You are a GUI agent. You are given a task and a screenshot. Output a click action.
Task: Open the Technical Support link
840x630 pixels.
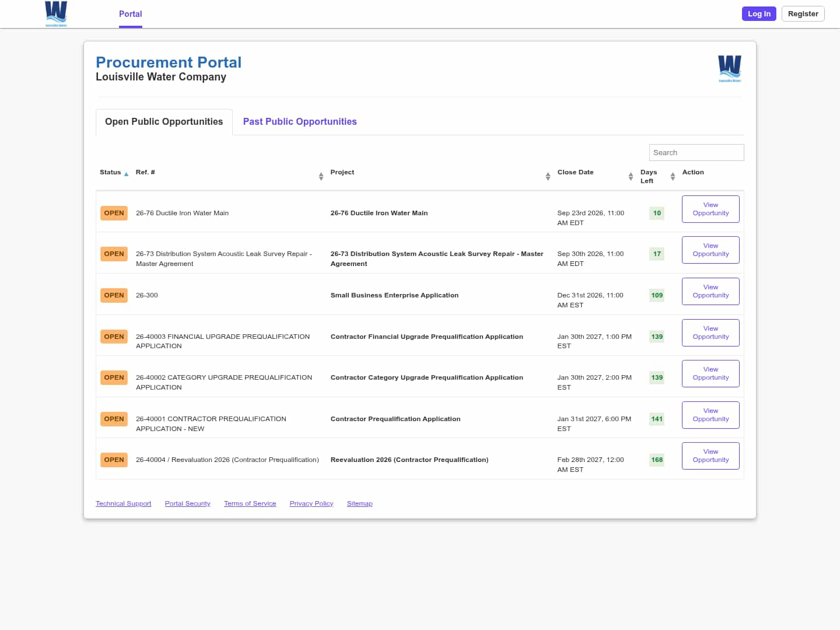[x=124, y=503]
